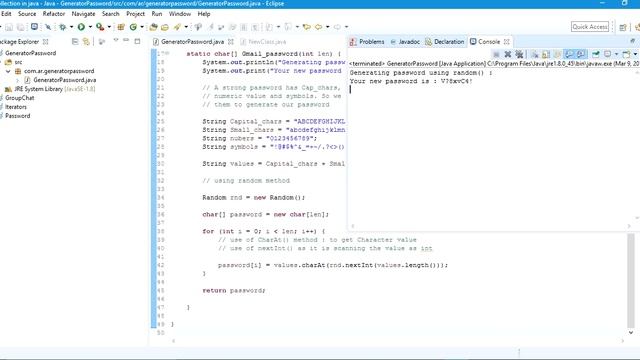Screen dimensions: 640x360
Task: Expand the GeneratorPassword.java tree node
Action: point(17,80)
